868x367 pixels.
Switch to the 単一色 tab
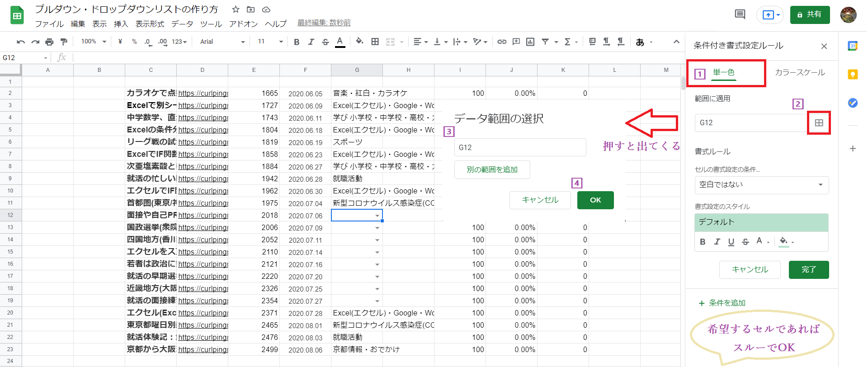tap(724, 73)
